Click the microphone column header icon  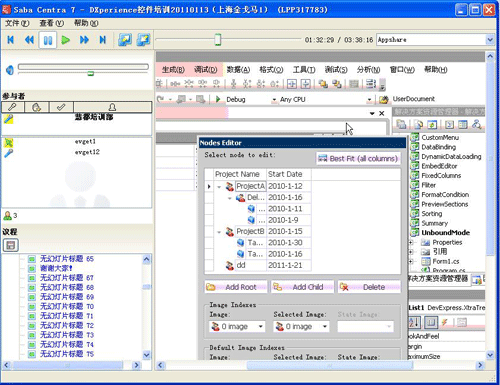click(13, 107)
